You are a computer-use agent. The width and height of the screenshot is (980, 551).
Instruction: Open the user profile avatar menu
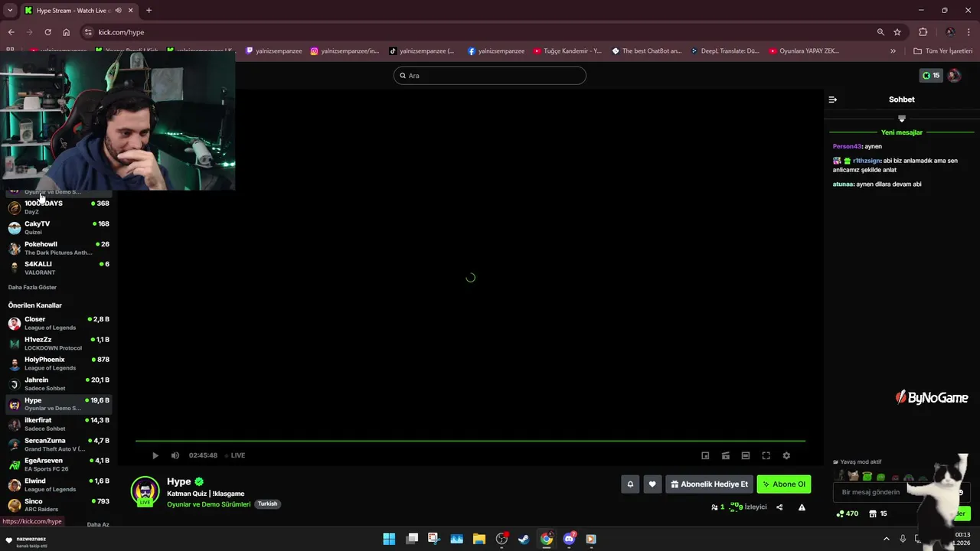(954, 76)
